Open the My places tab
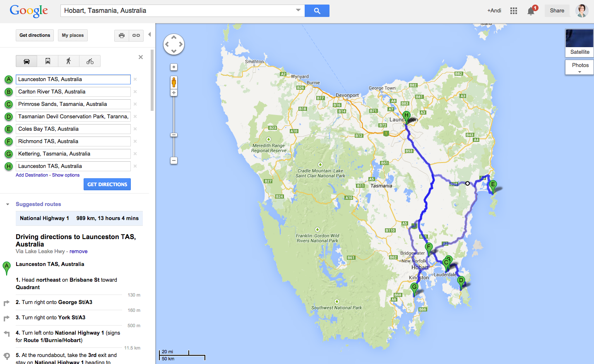This screenshot has width=594, height=364. [x=73, y=36]
